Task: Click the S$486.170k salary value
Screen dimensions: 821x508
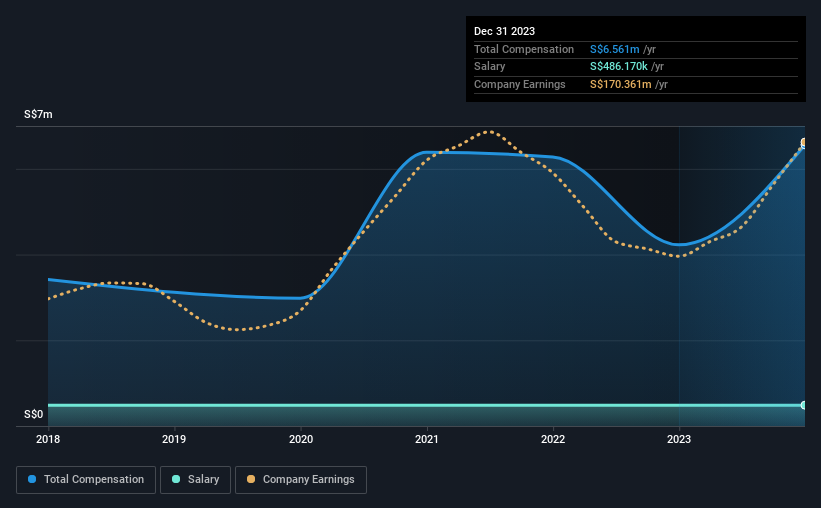Action: point(618,67)
